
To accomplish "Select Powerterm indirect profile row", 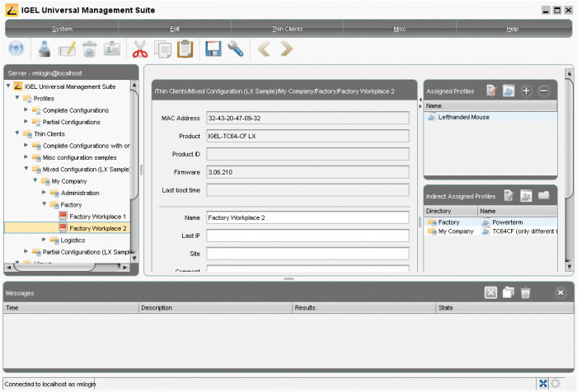I will pyautogui.click(x=492, y=222).
